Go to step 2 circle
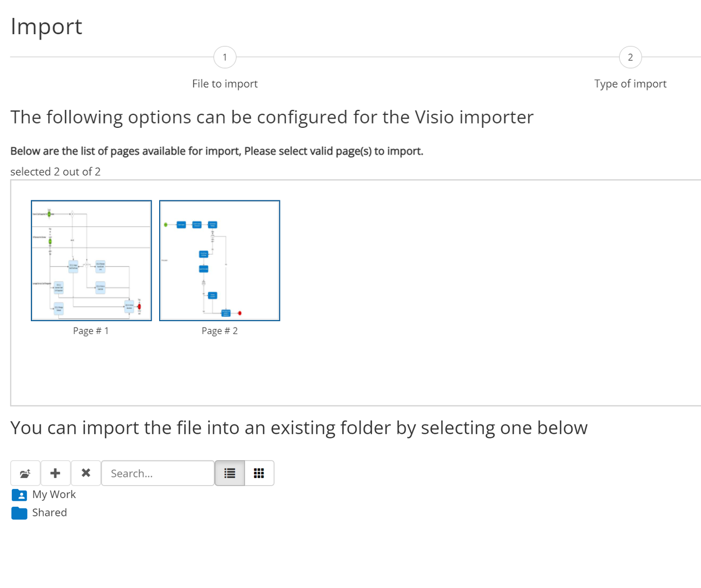The width and height of the screenshot is (701, 588). 630,57
